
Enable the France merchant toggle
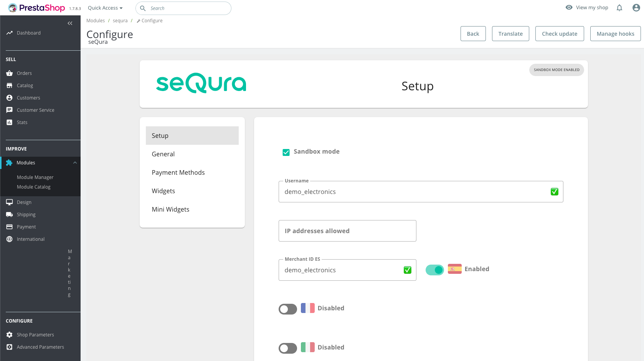[x=288, y=309]
